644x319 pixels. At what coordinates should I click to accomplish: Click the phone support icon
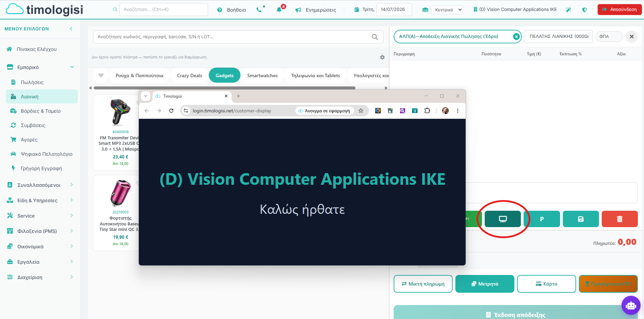pyautogui.click(x=259, y=10)
